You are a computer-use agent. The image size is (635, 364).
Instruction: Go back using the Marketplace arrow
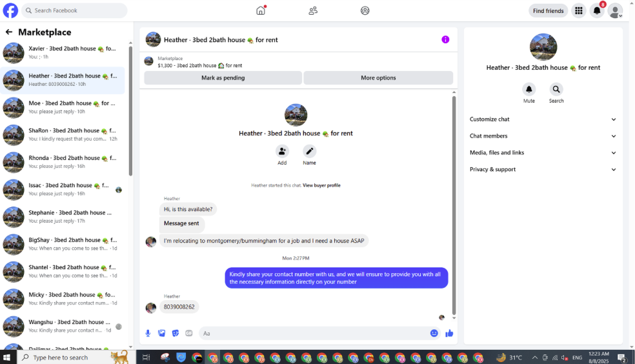(9, 32)
